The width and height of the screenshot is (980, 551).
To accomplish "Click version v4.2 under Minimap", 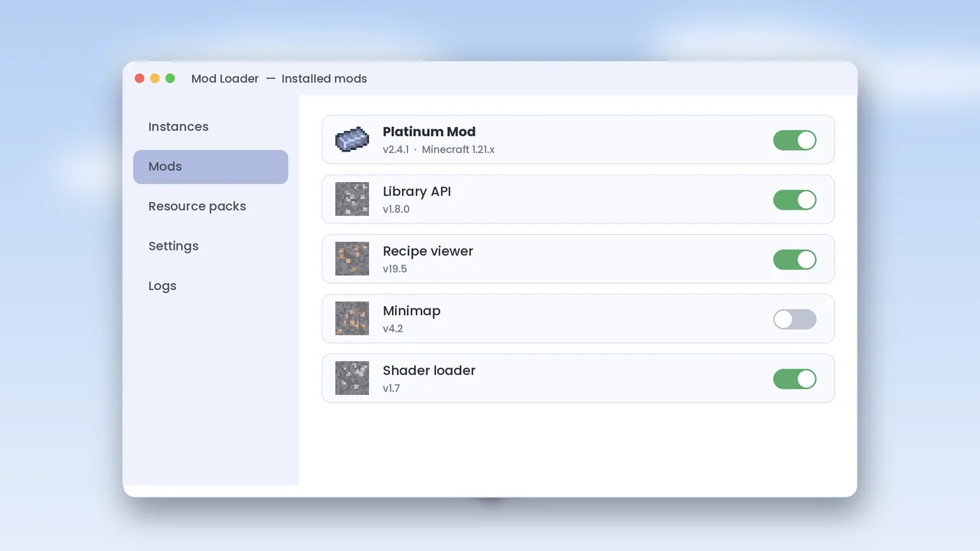I will (x=393, y=328).
